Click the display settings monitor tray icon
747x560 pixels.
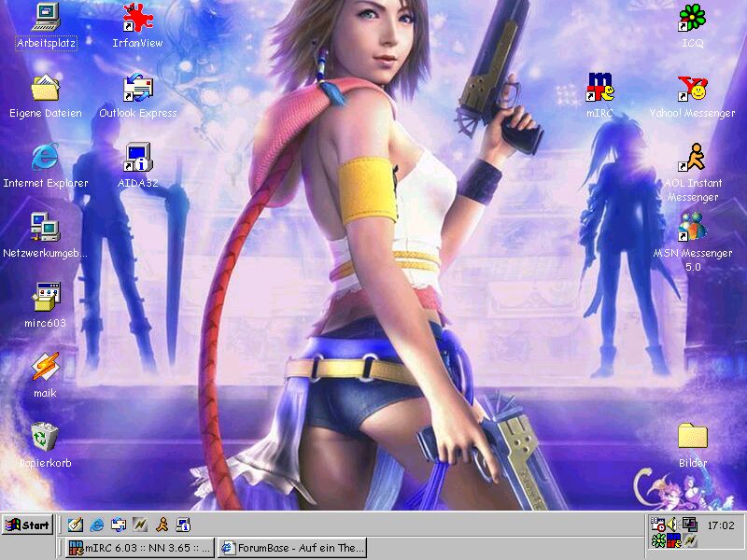point(689,525)
